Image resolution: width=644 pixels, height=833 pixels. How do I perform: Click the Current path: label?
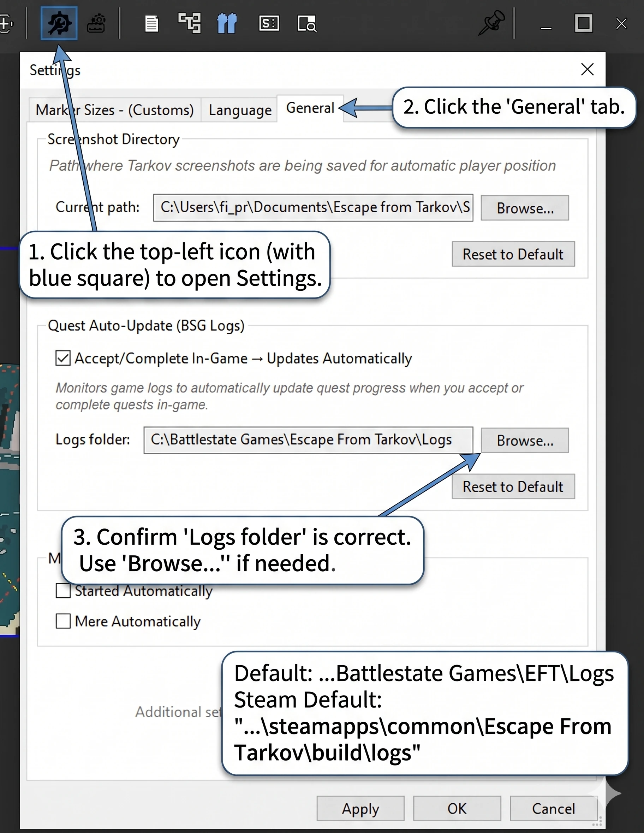pos(97,207)
